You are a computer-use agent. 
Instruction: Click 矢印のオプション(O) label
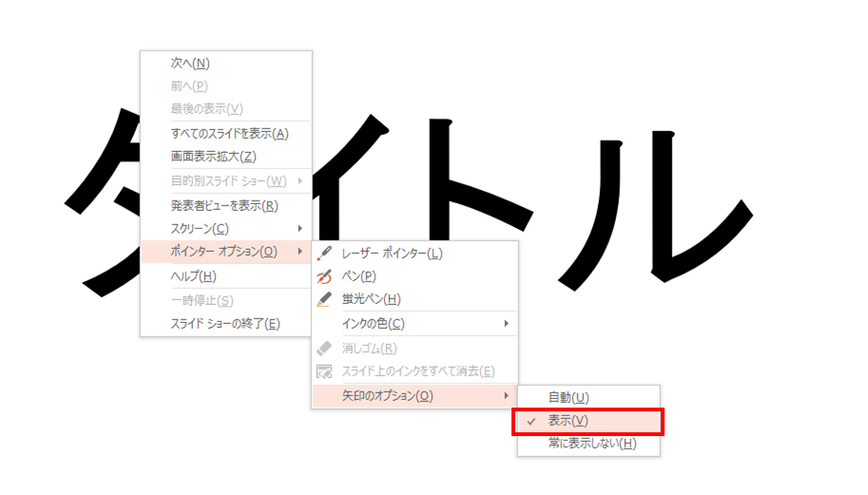click(388, 396)
